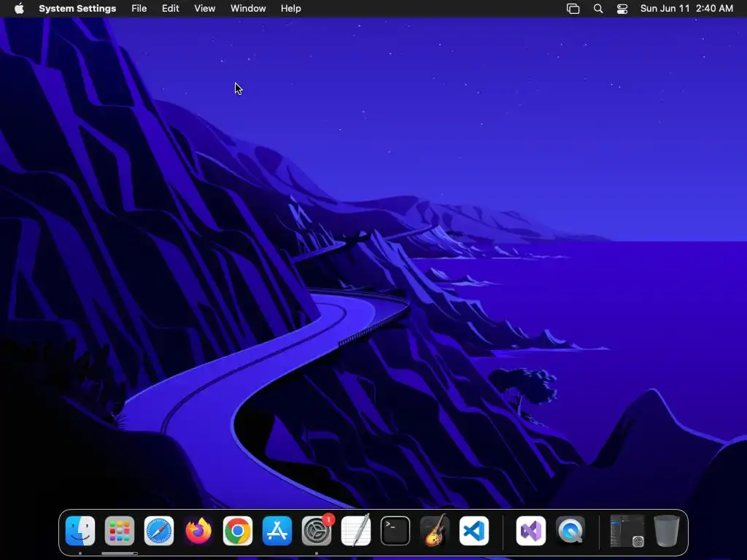
Task: Launch Safari from the Dock
Action: 158,531
